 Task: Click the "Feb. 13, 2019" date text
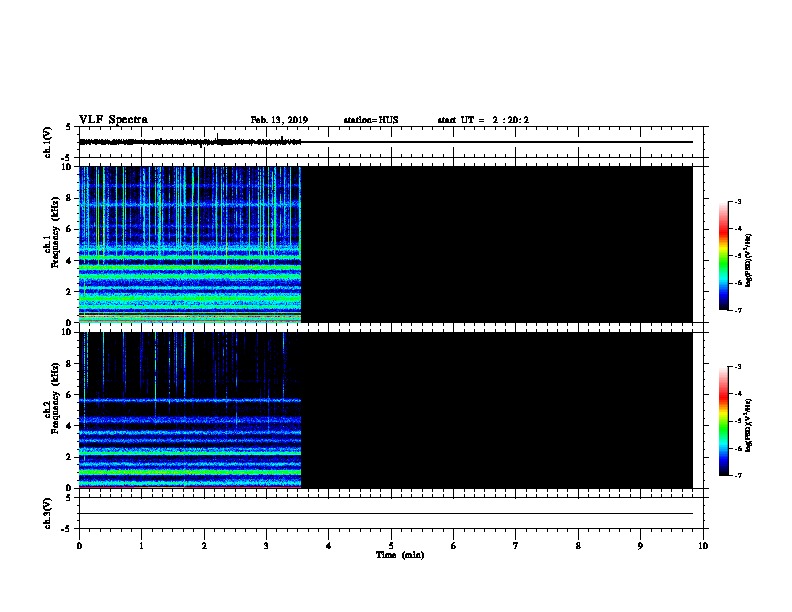click(x=279, y=120)
